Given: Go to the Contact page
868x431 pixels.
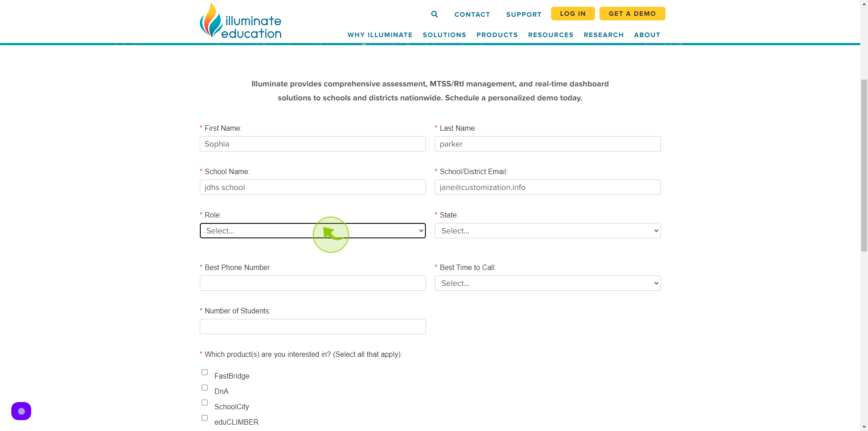Looking at the screenshot, I should click(472, 14).
